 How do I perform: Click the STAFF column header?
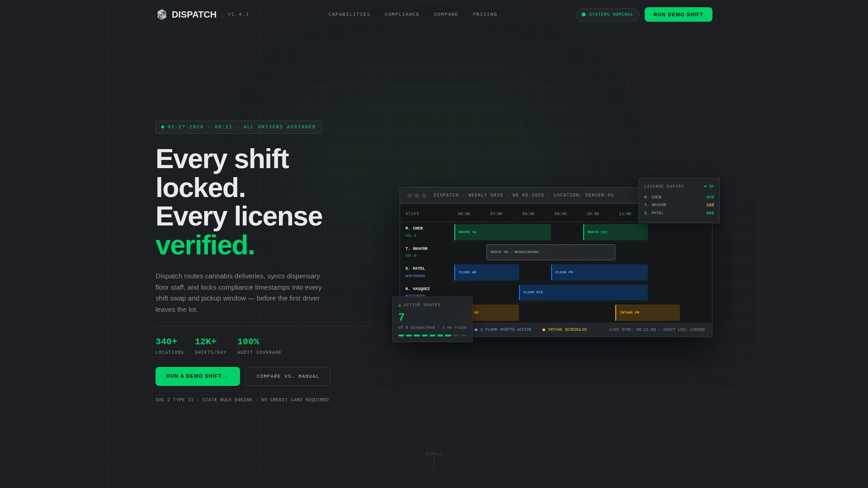click(x=412, y=214)
